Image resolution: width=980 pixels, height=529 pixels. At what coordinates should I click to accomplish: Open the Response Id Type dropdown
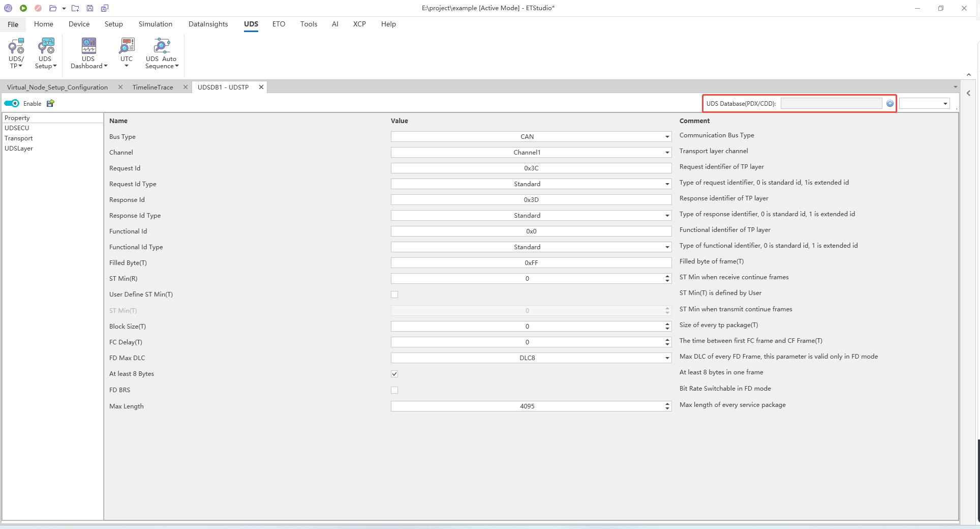click(x=531, y=216)
